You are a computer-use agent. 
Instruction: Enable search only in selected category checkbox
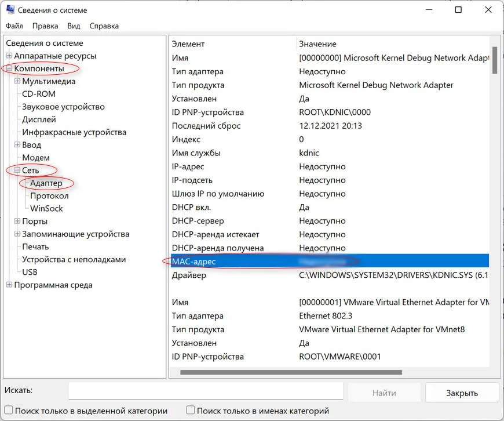(9, 411)
